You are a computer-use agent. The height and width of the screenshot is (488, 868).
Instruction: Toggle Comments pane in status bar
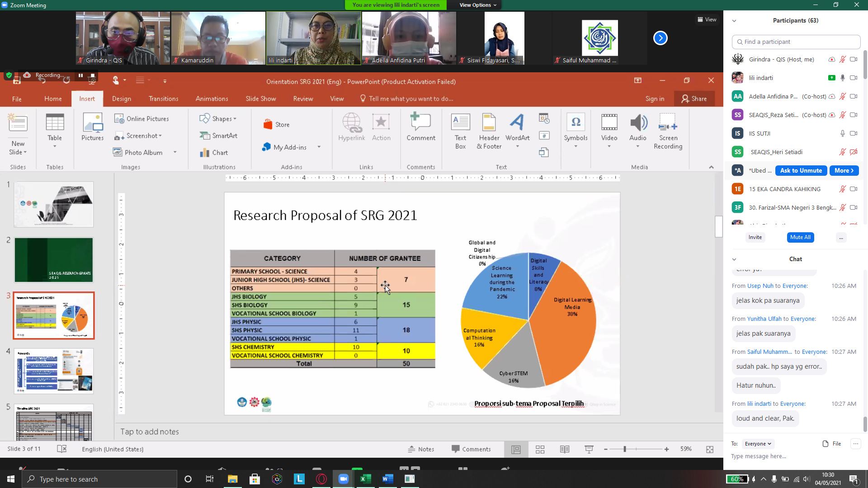point(471,449)
